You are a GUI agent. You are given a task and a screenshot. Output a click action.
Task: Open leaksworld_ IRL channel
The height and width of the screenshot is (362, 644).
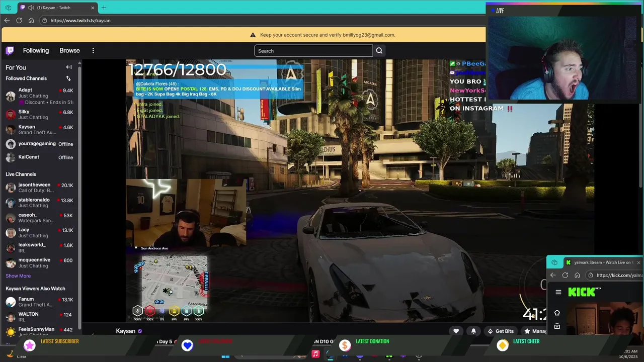tap(39, 247)
